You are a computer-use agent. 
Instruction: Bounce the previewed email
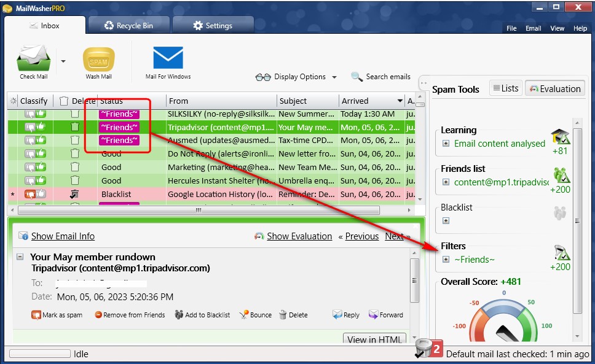[x=256, y=315]
